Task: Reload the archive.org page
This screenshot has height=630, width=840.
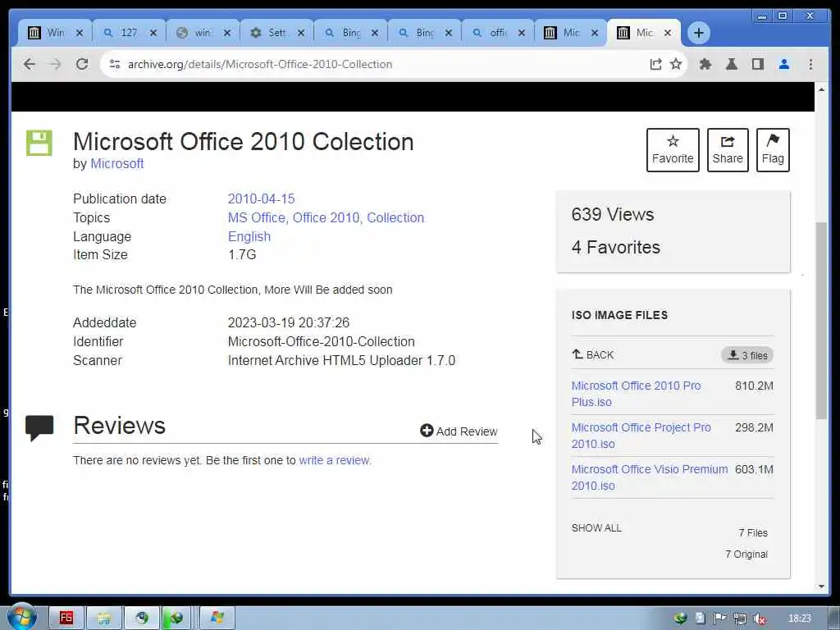Action: point(81,64)
